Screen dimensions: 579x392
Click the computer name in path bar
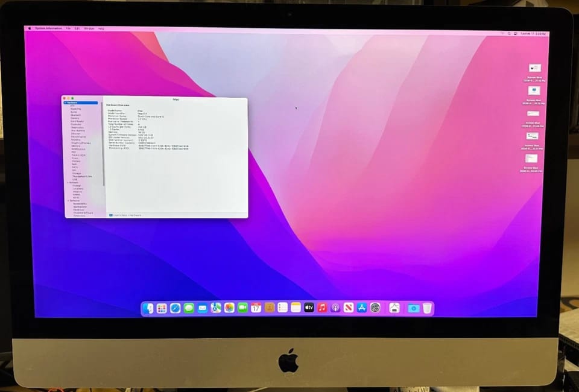pos(120,215)
